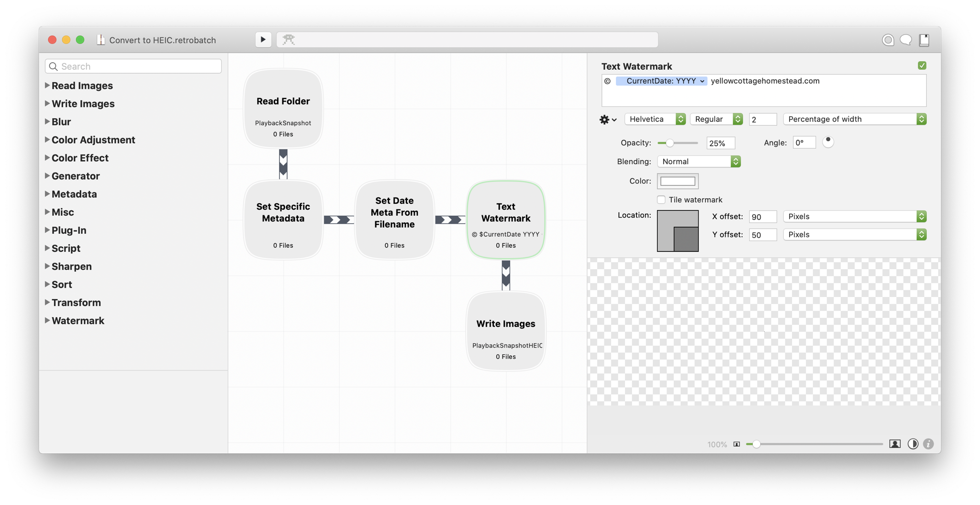Click the magnifier icon in the search field
980x505 pixels.
coord(54,66)
